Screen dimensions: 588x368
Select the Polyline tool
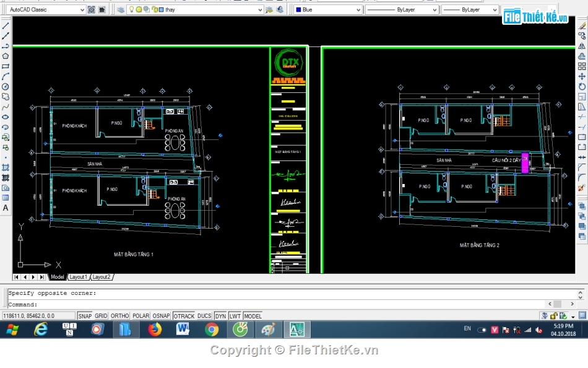pos(5,46)
